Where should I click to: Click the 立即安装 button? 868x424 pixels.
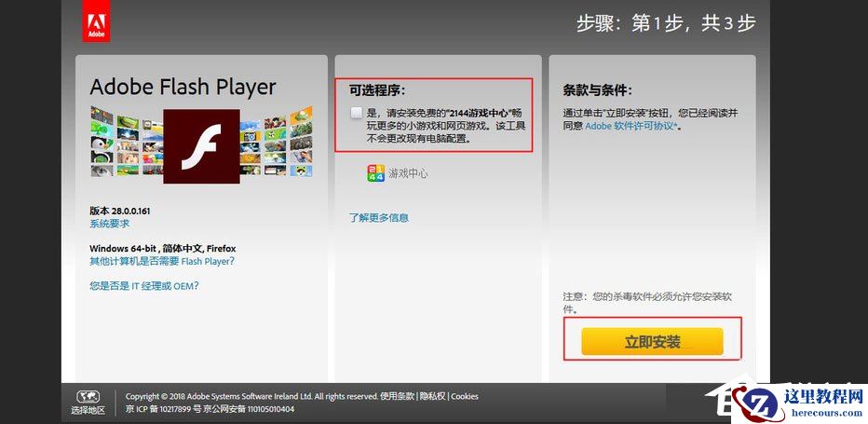point(652,341)
